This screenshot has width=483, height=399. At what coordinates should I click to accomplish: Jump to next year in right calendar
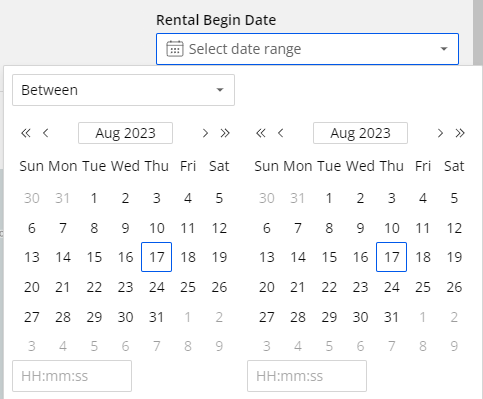(460, 133)
